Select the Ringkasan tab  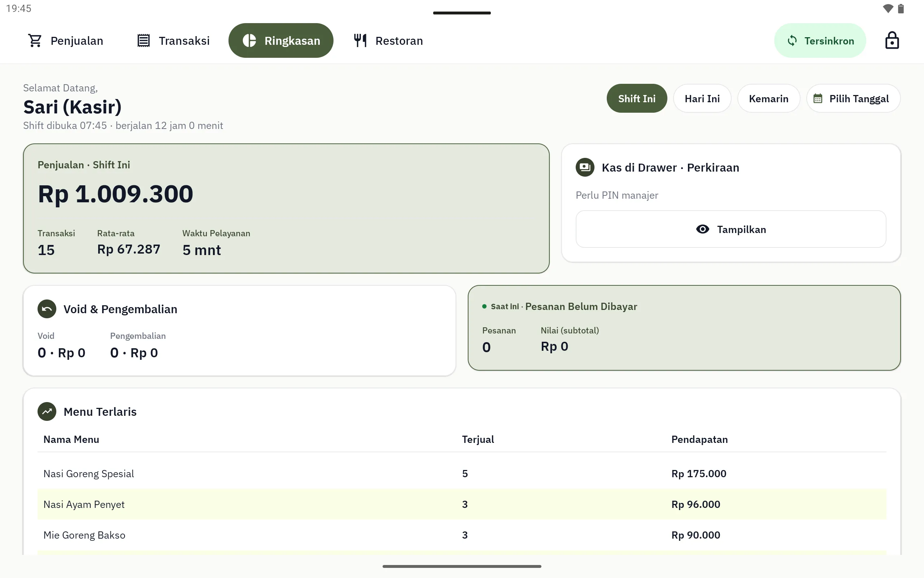[281, 40]
